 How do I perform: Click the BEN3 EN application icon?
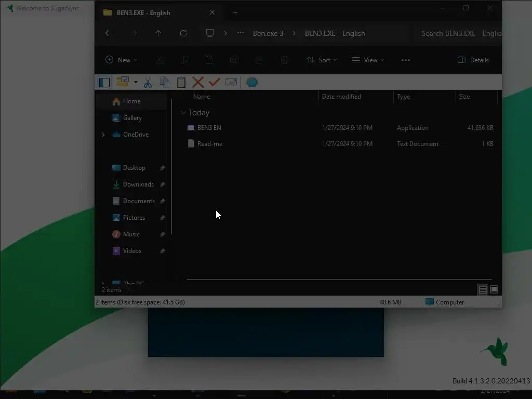tap(191, 128)
